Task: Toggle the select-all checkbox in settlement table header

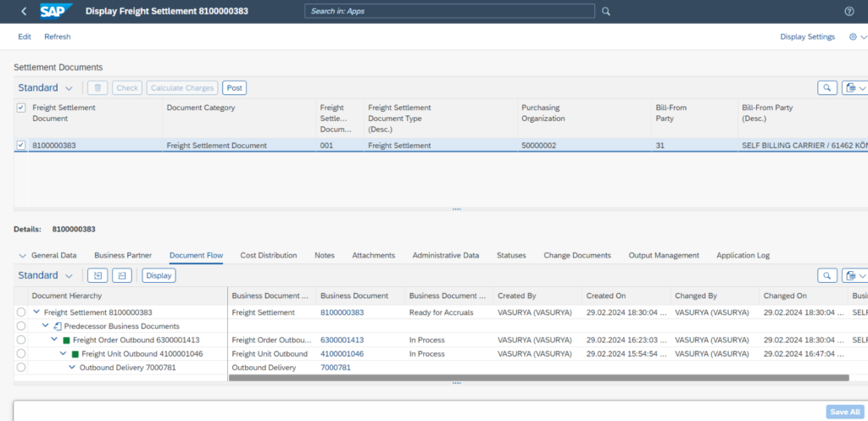Action: [21, 108]
